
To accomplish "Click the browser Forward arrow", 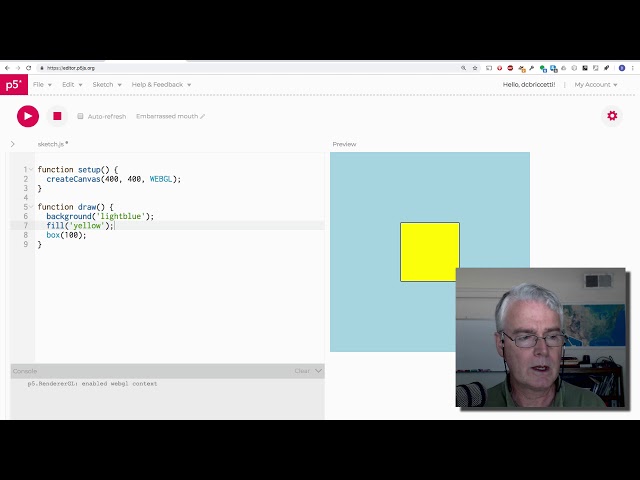I will pyautogui.click(x=18, y=68).
